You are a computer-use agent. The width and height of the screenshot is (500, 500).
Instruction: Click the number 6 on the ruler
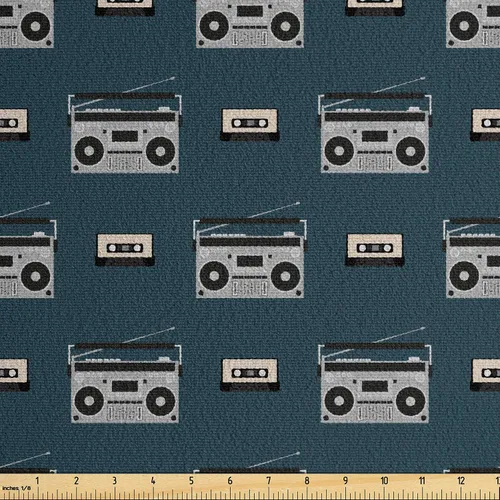click(x=230, y=480)
